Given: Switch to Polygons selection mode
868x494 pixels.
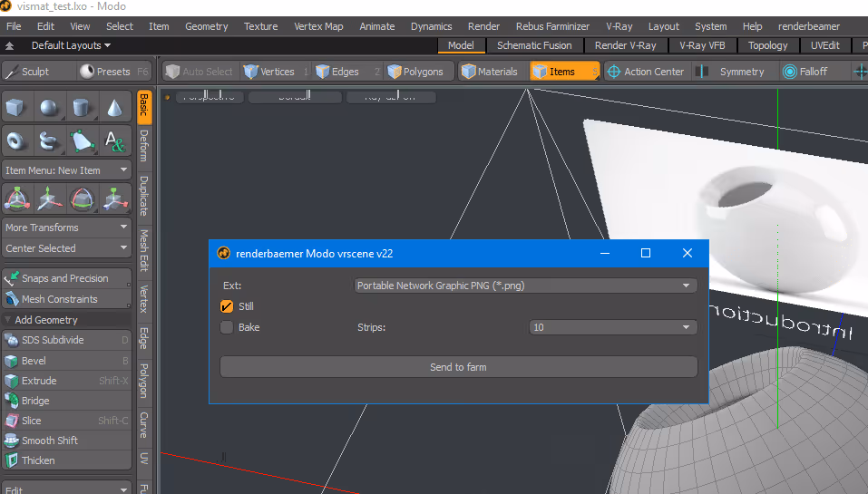Looking at the screenshot, I should (416, 72).
